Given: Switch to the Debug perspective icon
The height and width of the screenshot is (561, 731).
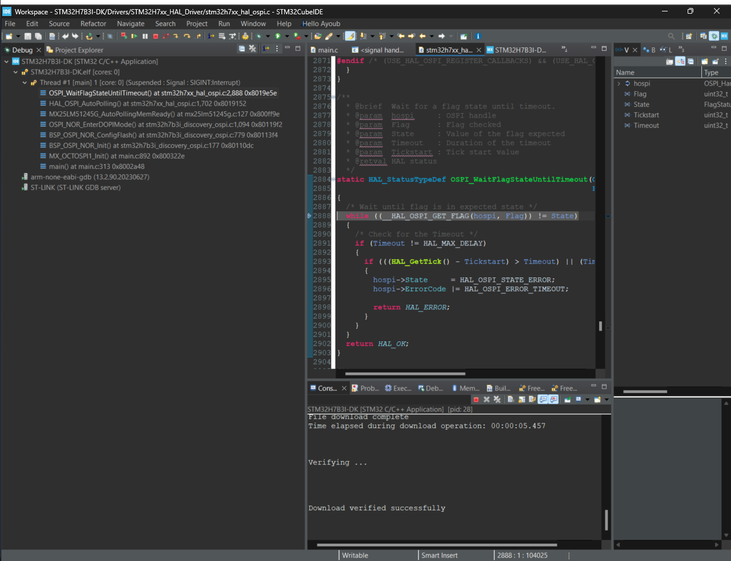Looking at the screenshot, I should [x=714, y=36].
